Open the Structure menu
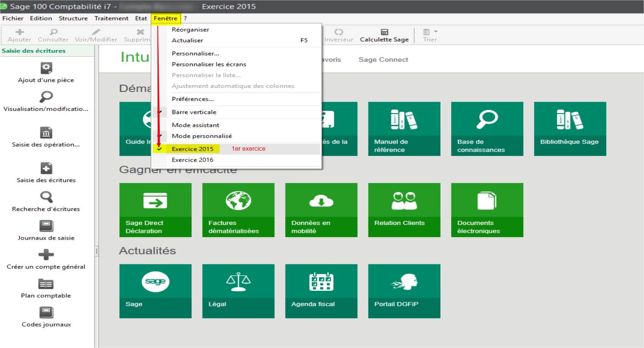The height and width of the screenshot is (348, 644). tap(73, 18)
